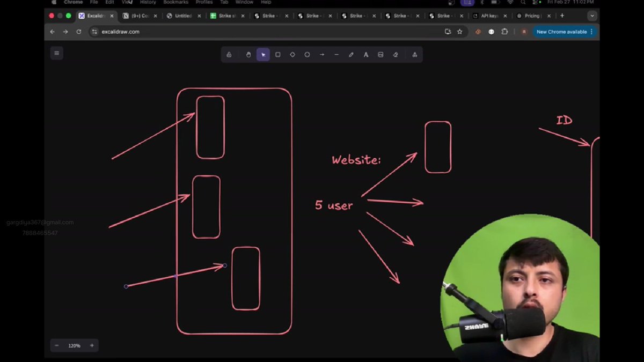
Task: Open the History menu
Action: (148, 2)
